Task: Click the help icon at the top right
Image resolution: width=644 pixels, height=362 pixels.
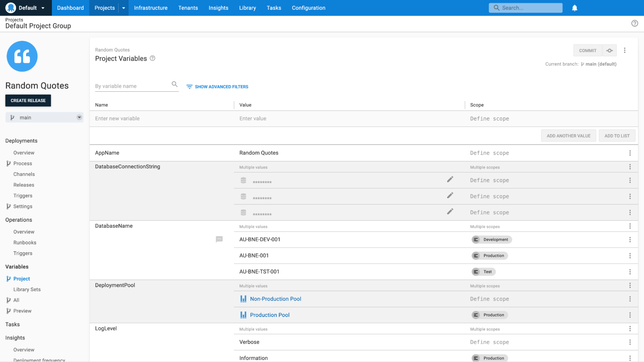Action: tap(634, 23)
